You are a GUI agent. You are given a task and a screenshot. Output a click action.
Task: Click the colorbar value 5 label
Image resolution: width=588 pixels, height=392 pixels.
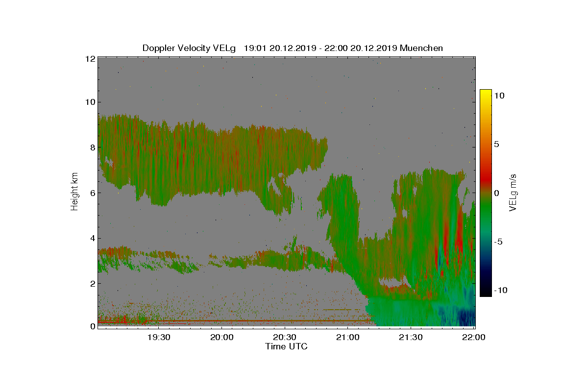click(496, 145)
